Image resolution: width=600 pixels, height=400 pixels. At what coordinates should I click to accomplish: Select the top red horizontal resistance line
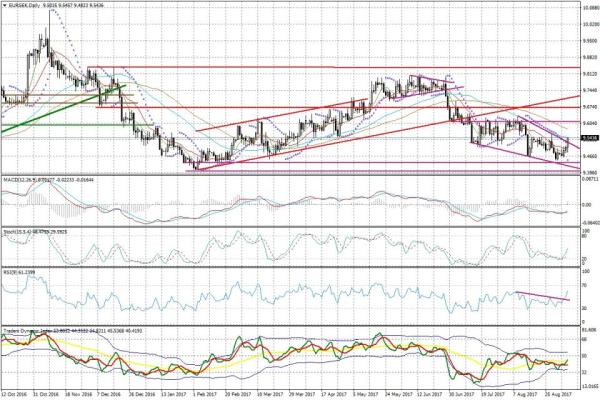tap(300, 68)
